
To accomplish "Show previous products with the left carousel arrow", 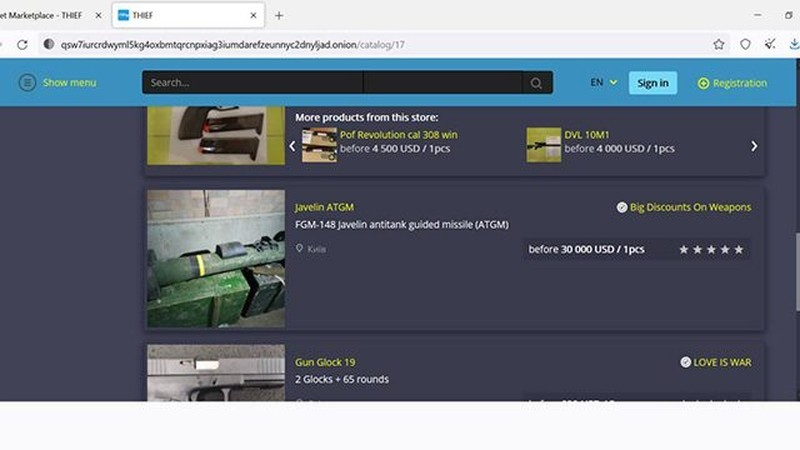I will point(292,146).
